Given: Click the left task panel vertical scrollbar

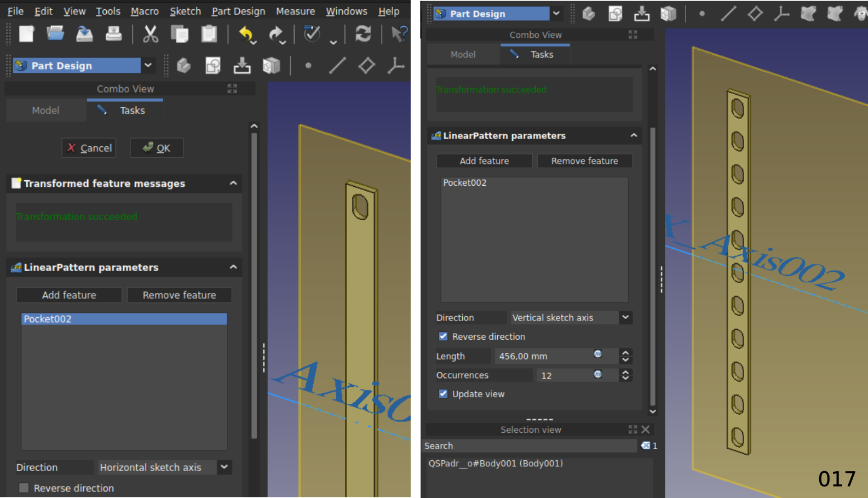Looking at the screenshot, I should (254, 285).
